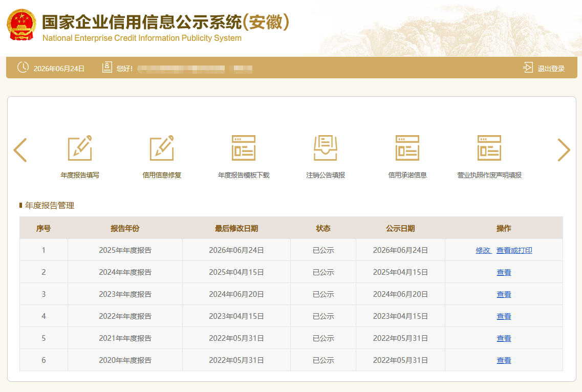Click the header date 2026年06月24日
Screen dimensions: 582x392
point(59,69)
